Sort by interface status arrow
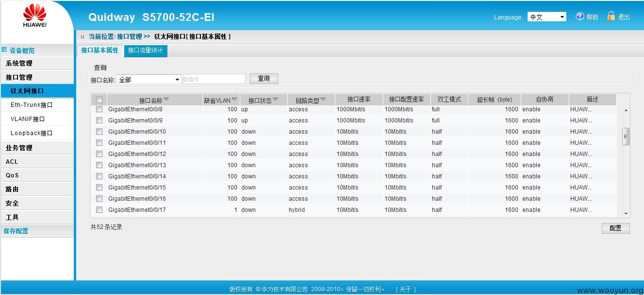The image size is (644, 295). pos(276,99)
